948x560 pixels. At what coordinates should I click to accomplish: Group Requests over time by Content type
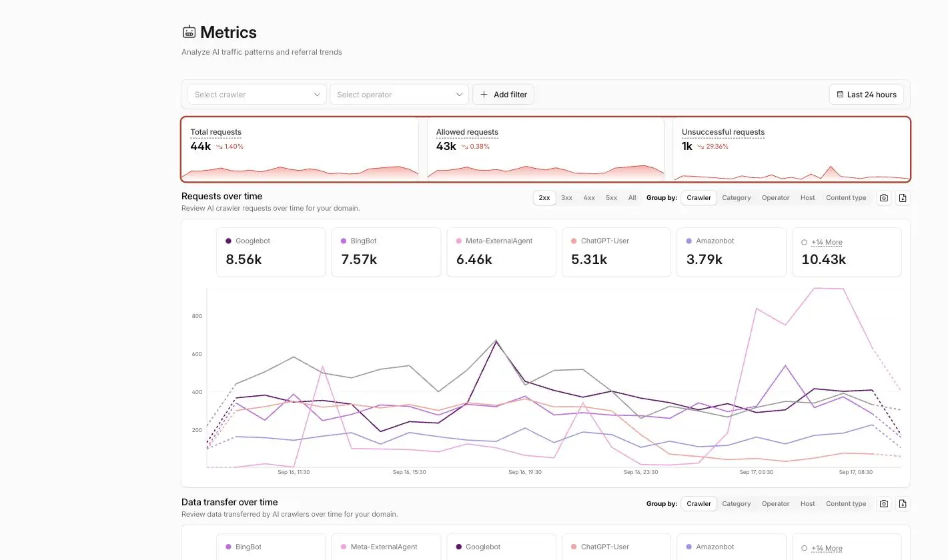[846, 198]
